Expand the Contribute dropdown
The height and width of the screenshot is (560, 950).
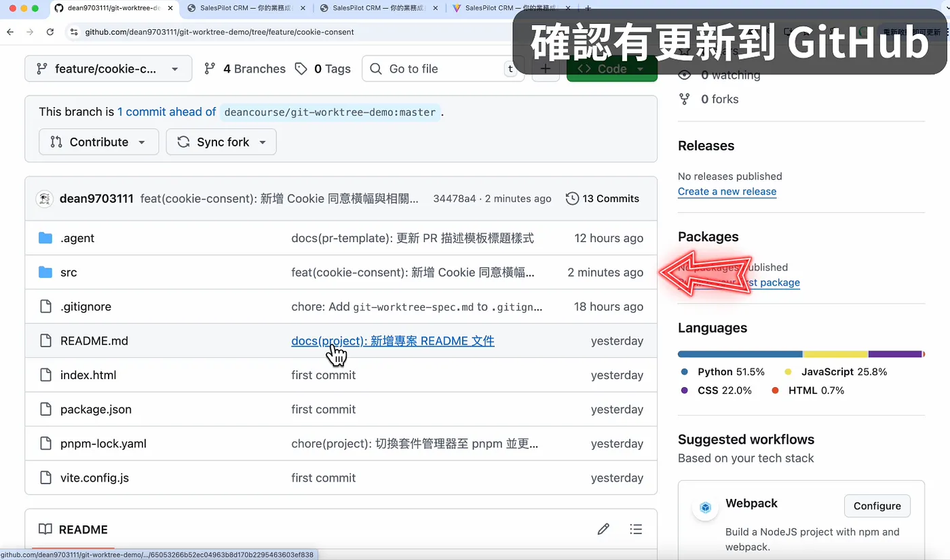[99, 142]
